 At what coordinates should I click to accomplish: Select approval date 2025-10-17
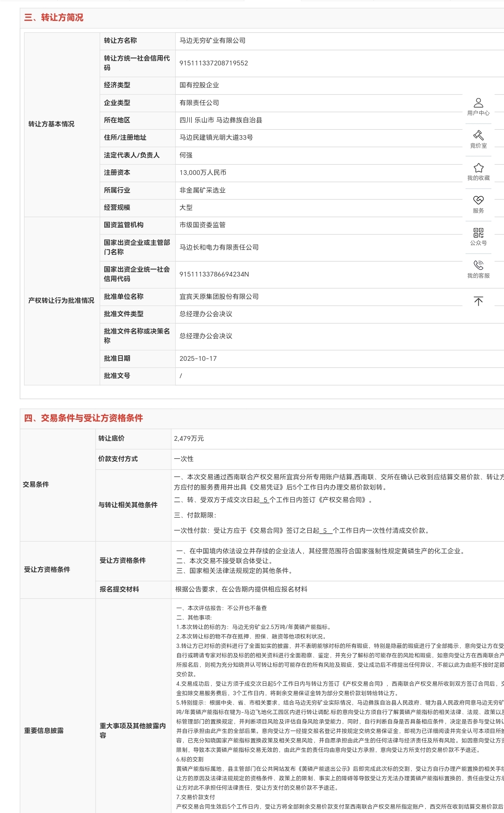[x=198, y=358]
